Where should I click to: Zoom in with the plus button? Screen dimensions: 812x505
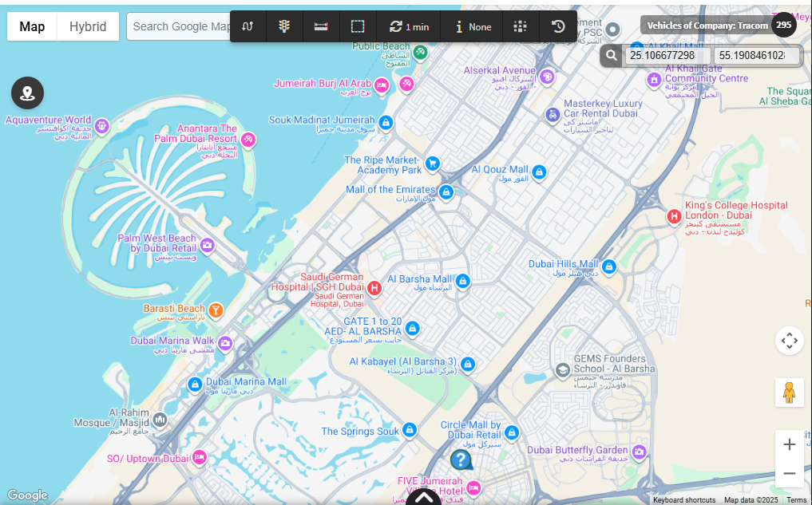[x=789, y=444]
